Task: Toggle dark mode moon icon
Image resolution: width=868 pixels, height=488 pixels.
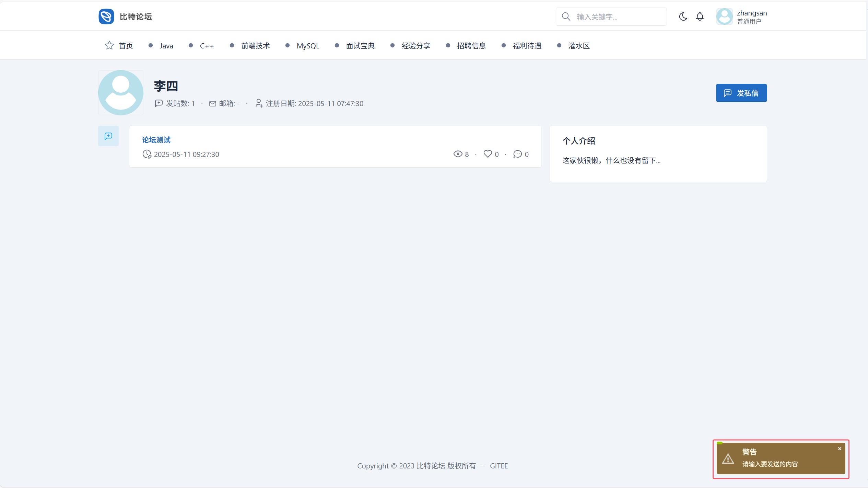Action: (683, 16)
